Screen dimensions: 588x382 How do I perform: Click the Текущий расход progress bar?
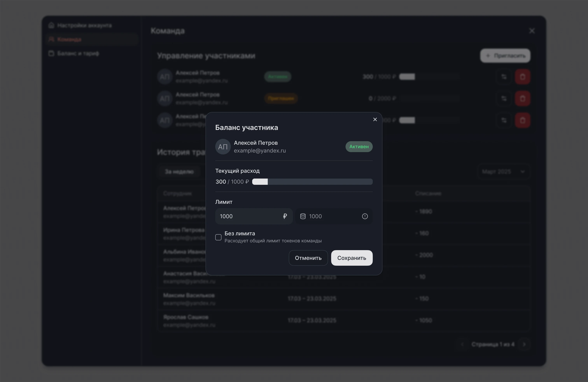312,182
